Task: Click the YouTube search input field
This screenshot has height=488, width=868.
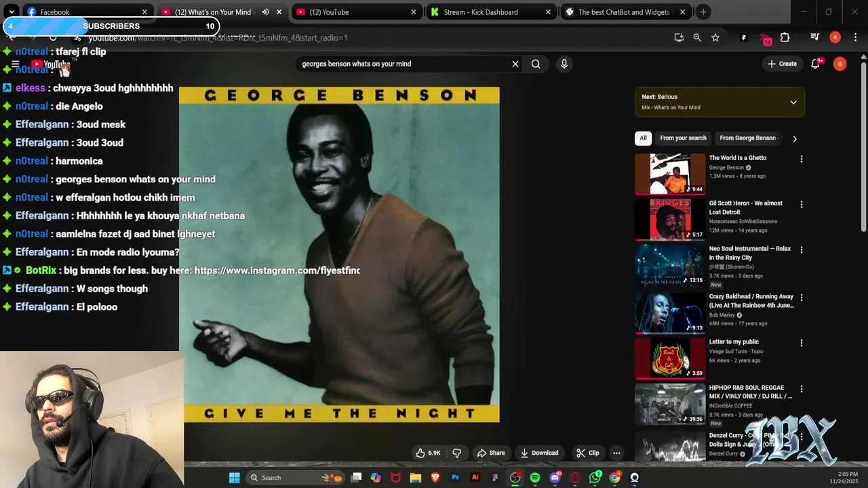Action: (x=403, y=64)
